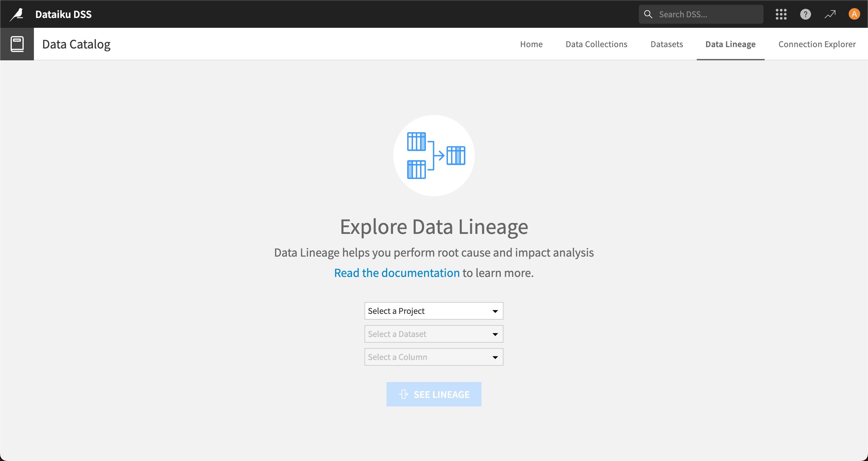
Task: Open the Read the documentation link
Action: [x=397, y=273]
